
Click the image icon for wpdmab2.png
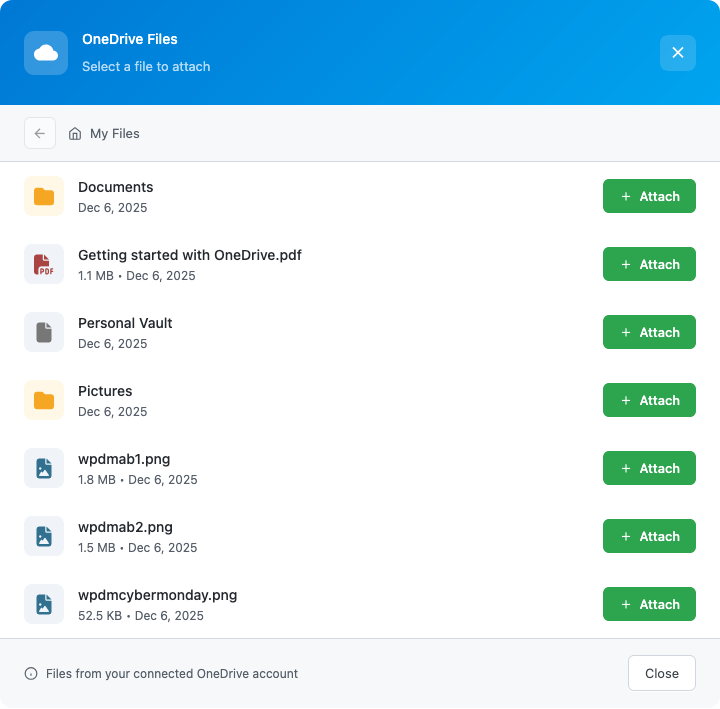coord(44,536)
